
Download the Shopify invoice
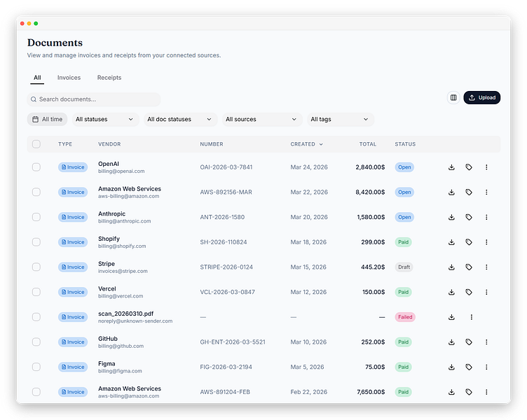pos(451,242)
